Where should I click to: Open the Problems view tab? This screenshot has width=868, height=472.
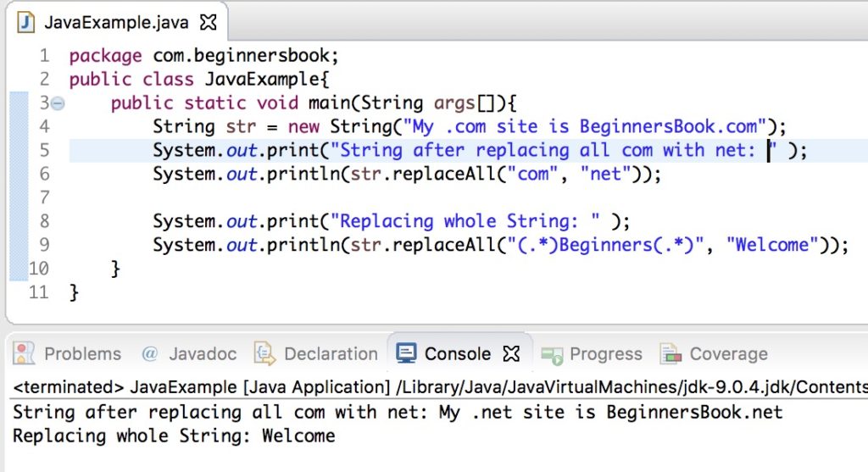(67, 353)
